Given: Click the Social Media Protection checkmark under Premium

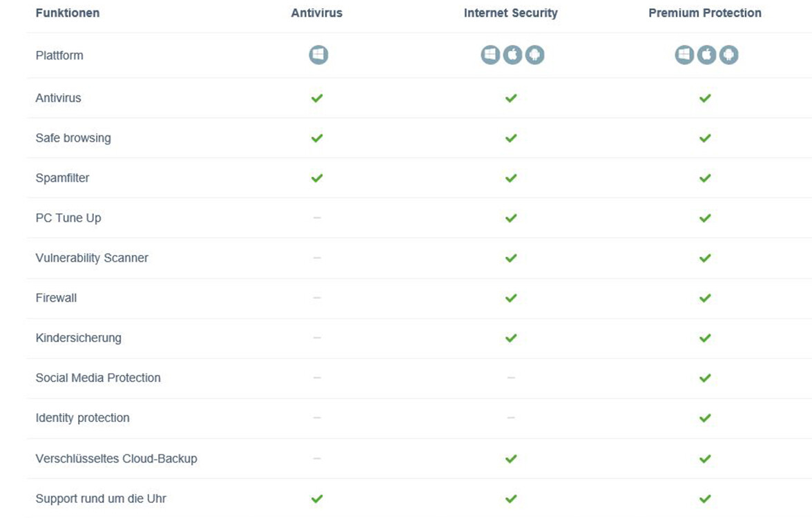Looking at the screenshot, I should (x=705, y=378).
